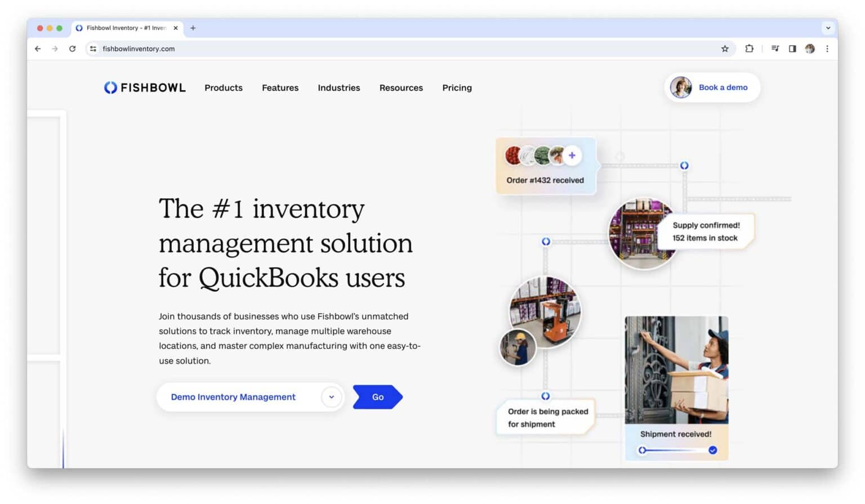The height and width of the screenshot is (504, 865).
Task: Click the Go button
Action: pos(376,397)
